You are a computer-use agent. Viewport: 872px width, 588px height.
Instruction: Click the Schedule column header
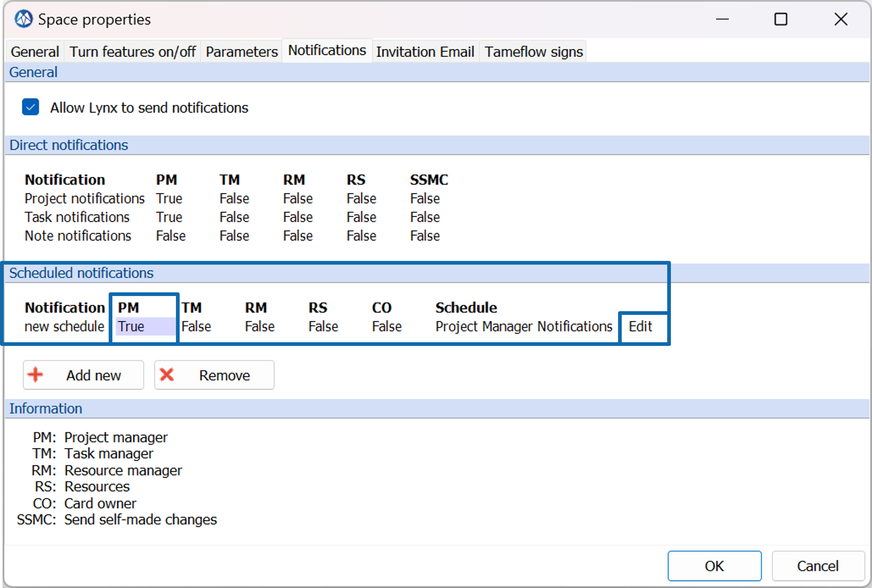(x=466, y=308)
